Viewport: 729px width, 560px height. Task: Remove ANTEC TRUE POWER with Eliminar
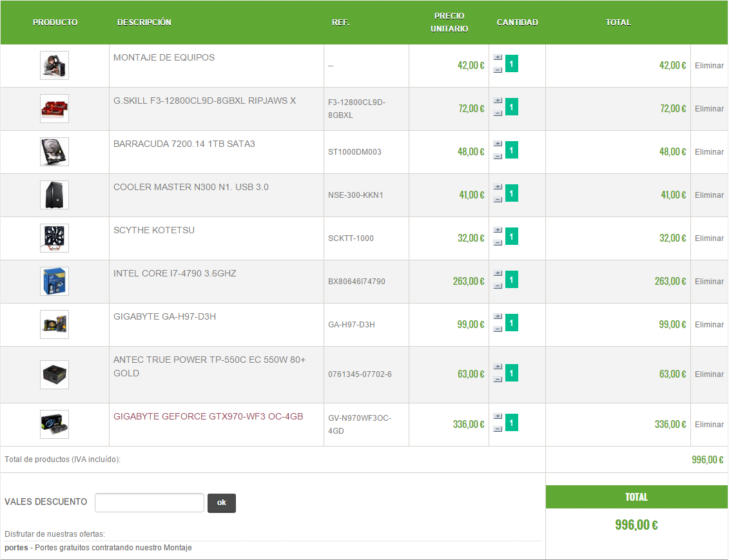point(709,374)
